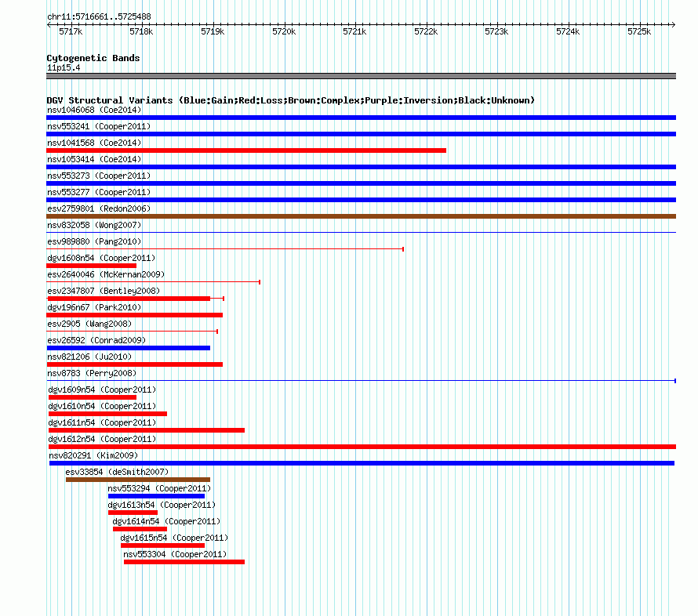Click the 5718k ruler tick label
Screen dimensions: 698x616
141,31
